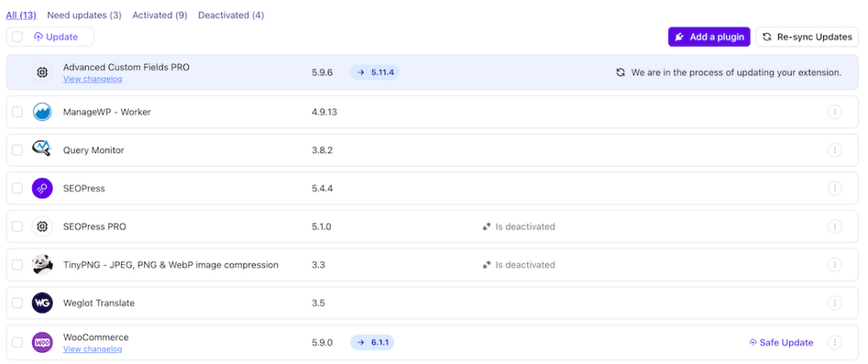Select the Weglot Translate checkbox

[x=18, y=302]
